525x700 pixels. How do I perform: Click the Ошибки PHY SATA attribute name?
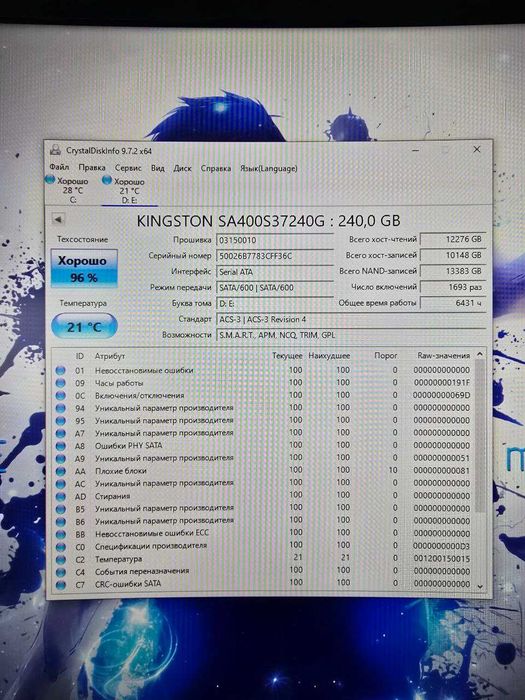[x=129, y=446]
